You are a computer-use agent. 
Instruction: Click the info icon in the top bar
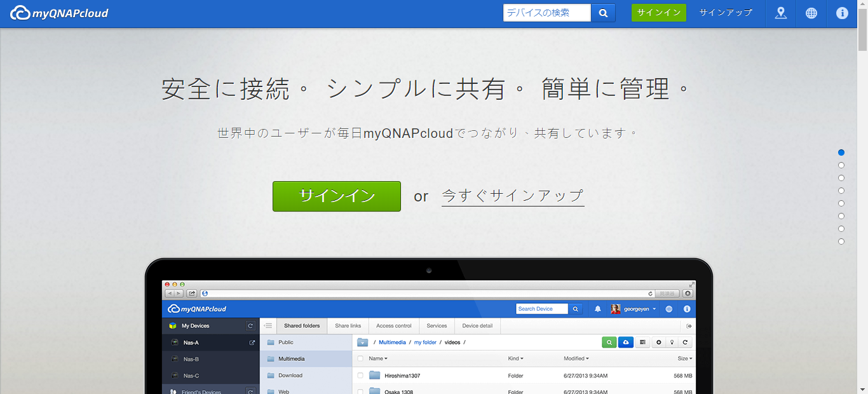coord(842,13)
